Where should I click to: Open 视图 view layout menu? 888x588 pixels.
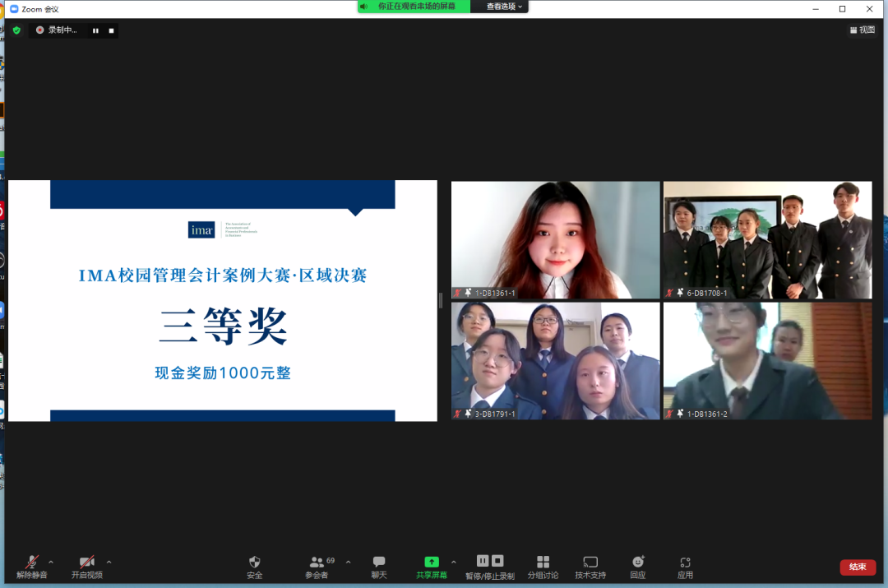click(x=862, y=30)
